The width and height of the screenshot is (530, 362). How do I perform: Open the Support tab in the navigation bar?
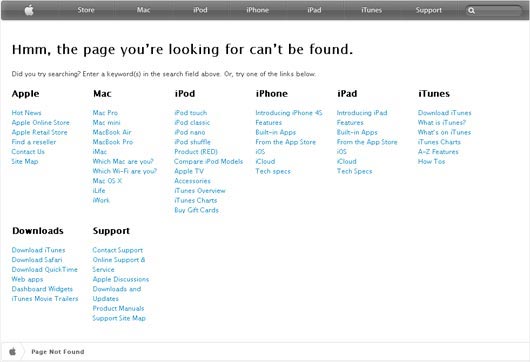[429, 10]
